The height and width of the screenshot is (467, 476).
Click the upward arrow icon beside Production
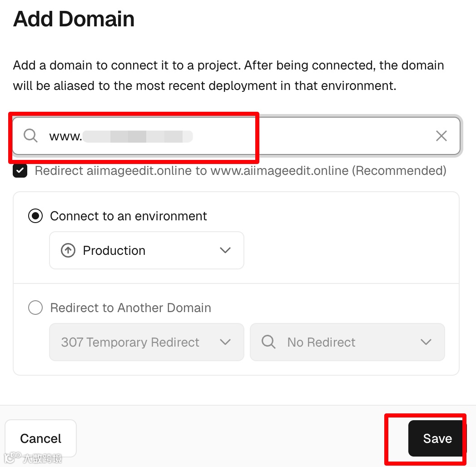point(68,250)
